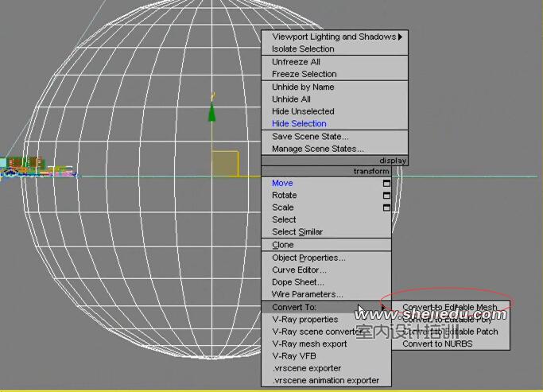Click the green Y-axis gizmo arrow

tap(211, 113)
